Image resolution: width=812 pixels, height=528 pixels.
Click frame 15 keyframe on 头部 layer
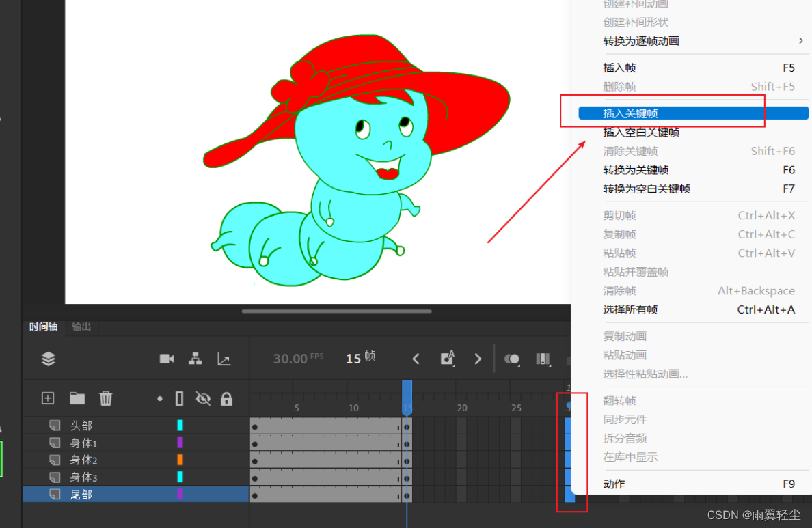point(407,426)
